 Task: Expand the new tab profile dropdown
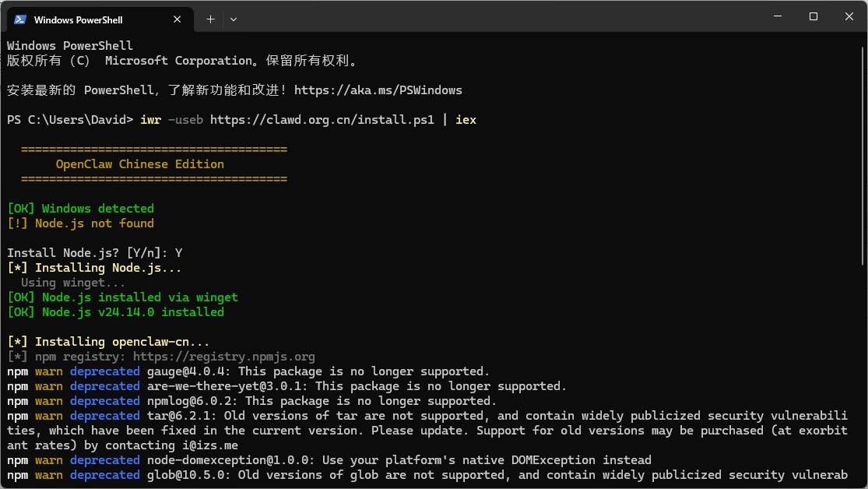point(234,19)
